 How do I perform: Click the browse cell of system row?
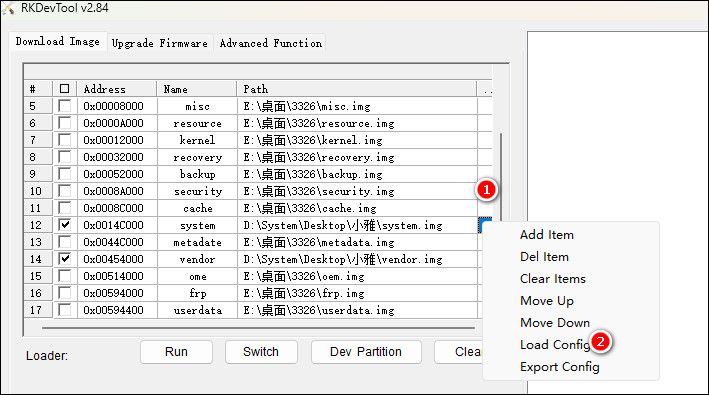point(484,225)
